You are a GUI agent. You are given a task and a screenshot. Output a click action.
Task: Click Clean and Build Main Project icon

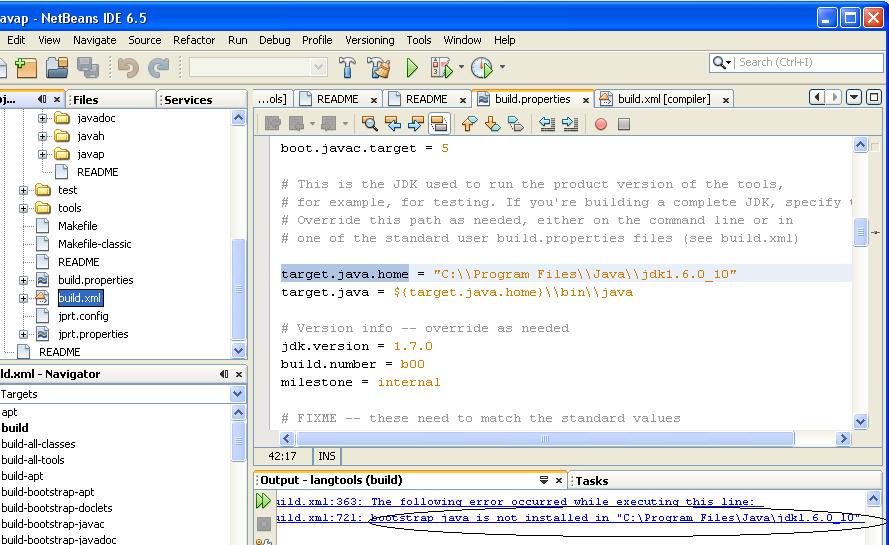[379, 68]
